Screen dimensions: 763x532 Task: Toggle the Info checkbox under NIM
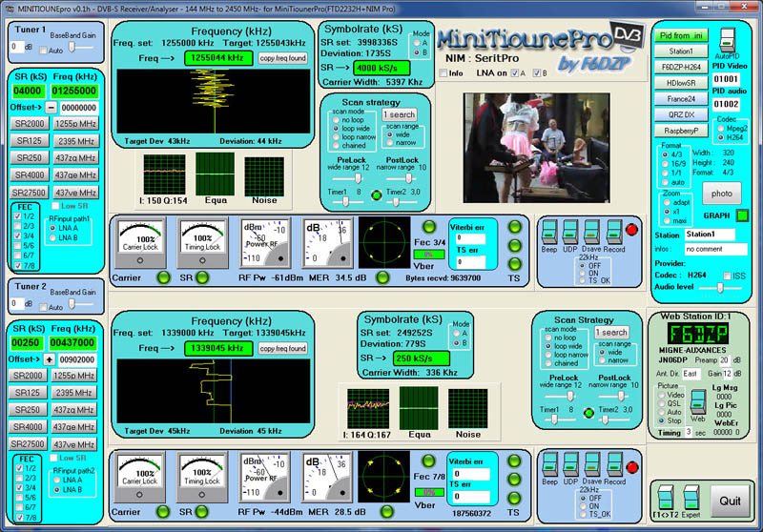click(x=443, y=73)
